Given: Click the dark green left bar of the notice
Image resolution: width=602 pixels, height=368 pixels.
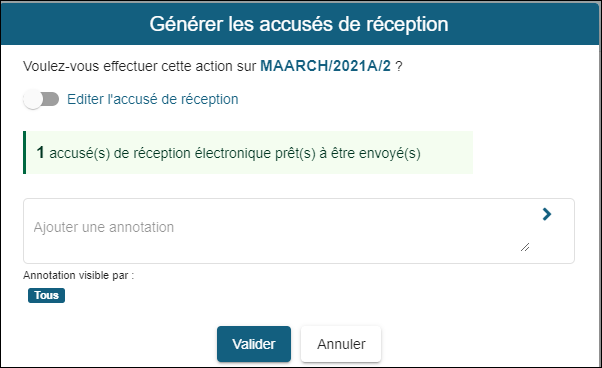Looking at the screenshot, I should click(x=25, y=153).
